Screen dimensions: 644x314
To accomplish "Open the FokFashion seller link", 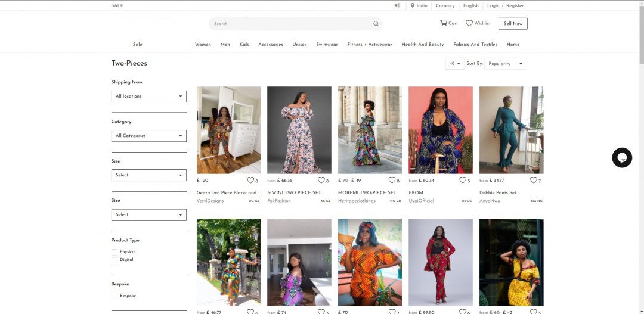I will pyautogui.click(x=279, y=201).
